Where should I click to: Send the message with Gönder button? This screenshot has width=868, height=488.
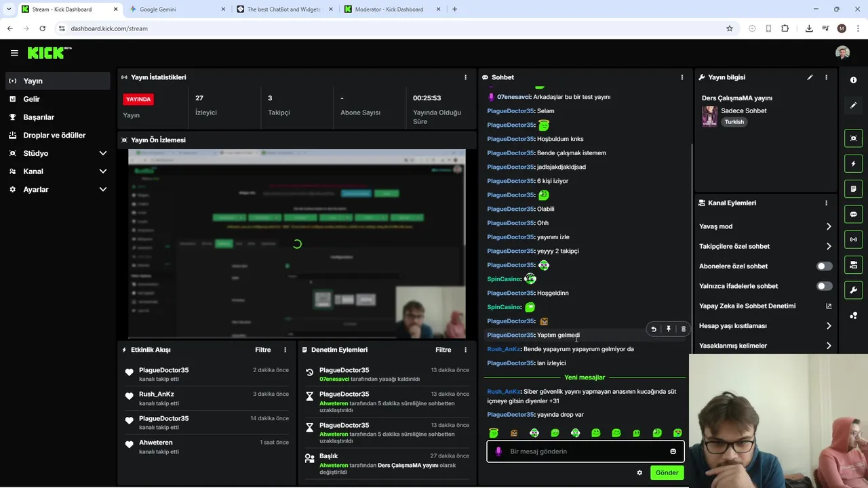point(667,472)
